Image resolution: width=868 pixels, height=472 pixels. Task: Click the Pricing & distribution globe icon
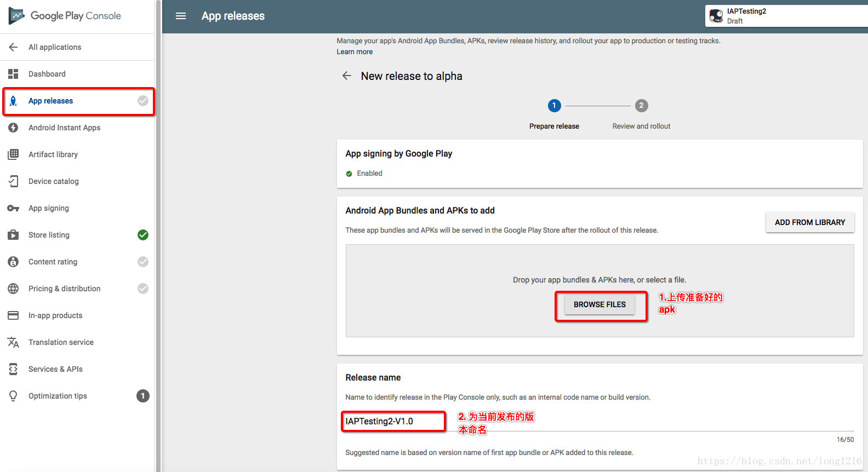(x=13, y=289)
